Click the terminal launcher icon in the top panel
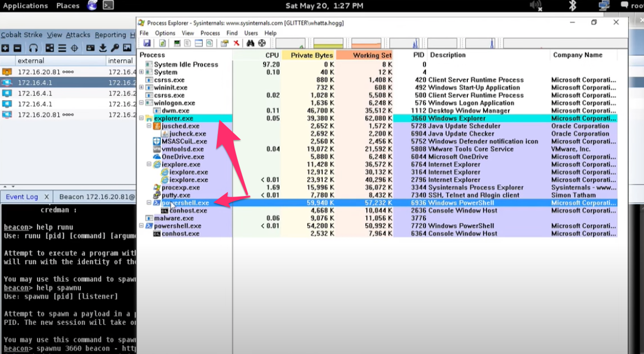 point(108,6)
